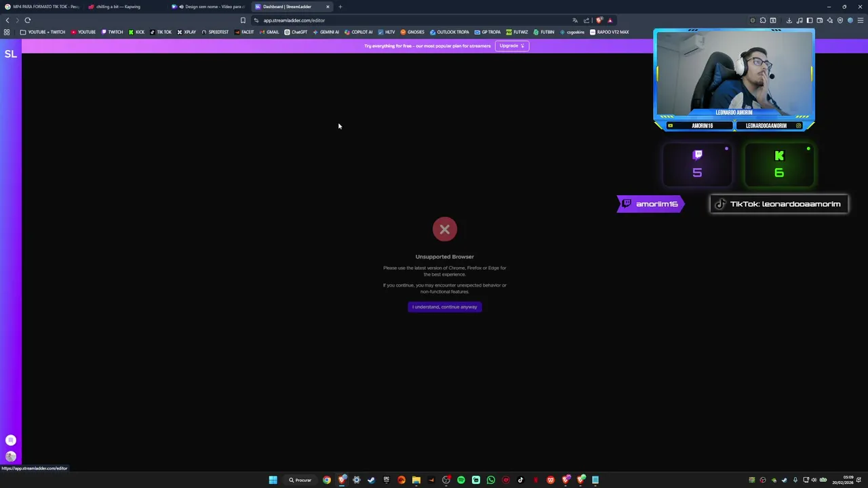Click the StreamLadder SL logo in sidebar

(x=10, y=54)
